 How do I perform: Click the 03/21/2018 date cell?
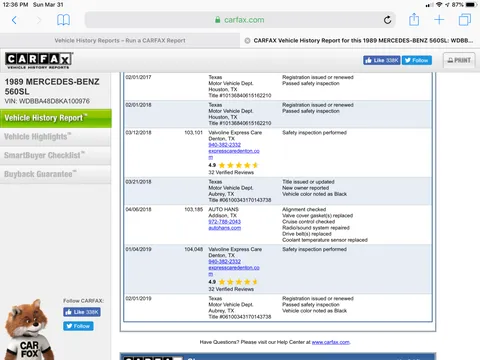click(x=138, y=182)
